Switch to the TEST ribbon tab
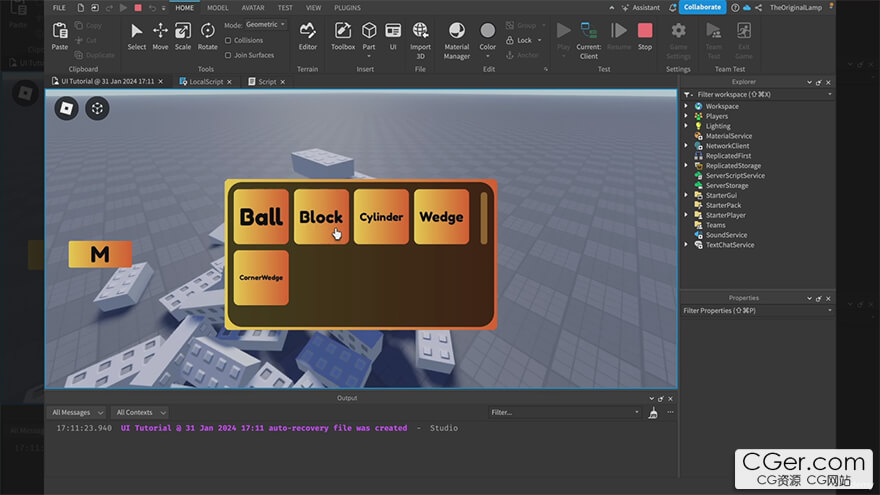This screenshot has width=880, height=495. pyautogui.click(x=285, y=8)
